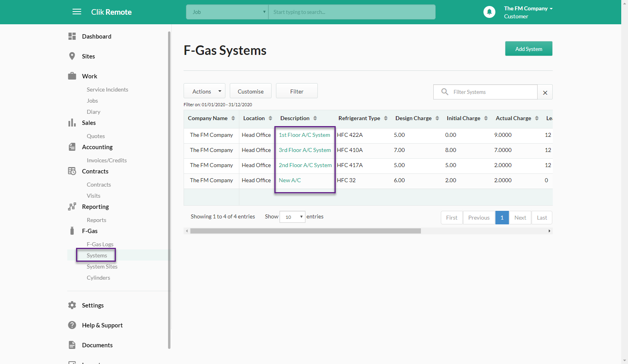The width and height of the screenshot is (628, 364).
Task: Click the Dashboard grid icon
Action: point(72,36)
